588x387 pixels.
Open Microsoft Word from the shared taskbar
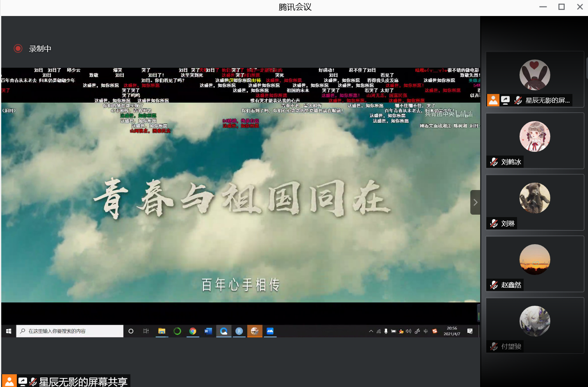point(208,331)
